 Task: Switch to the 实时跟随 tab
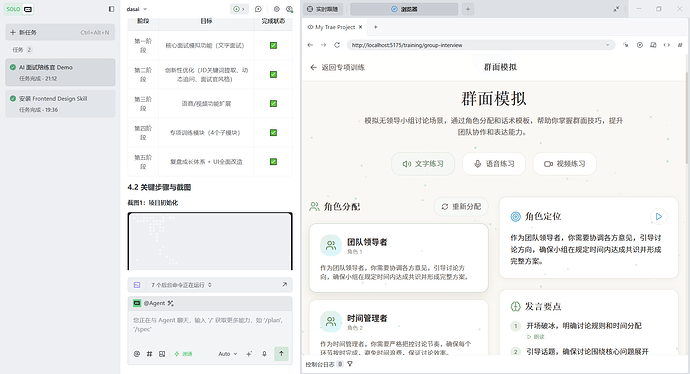click(x=323, y=9)
